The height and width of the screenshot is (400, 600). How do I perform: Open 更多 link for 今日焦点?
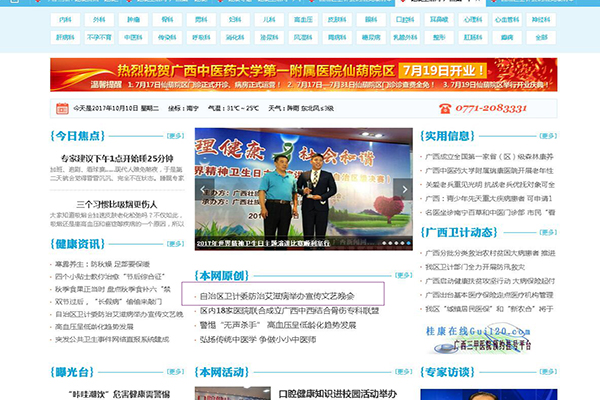click(x=176, y=136)
